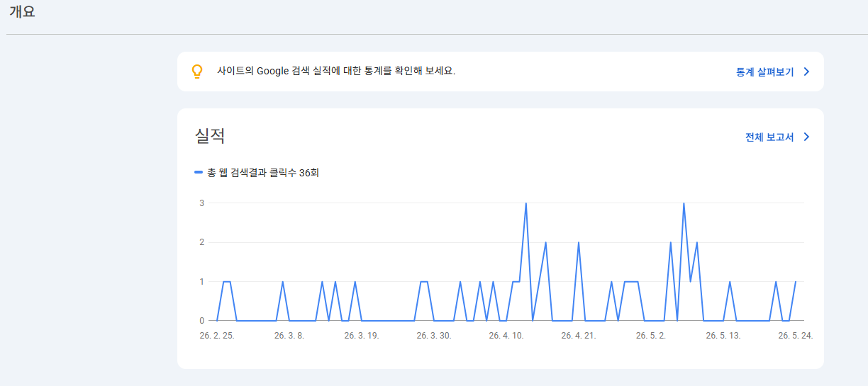Click x-axis date label 26. 4. 10.

pyautogui.click(x=506, y=336)
